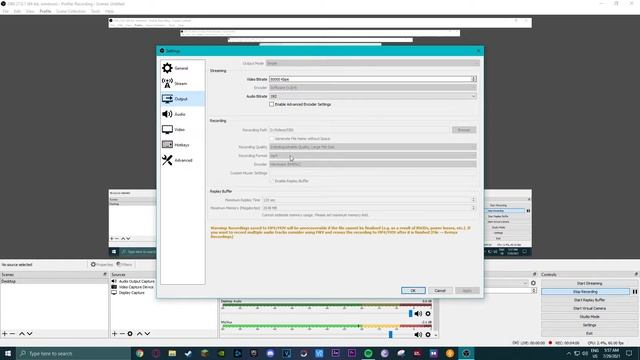
Task: Expand the Output Mode dropdown
Action: click(372, 63)
